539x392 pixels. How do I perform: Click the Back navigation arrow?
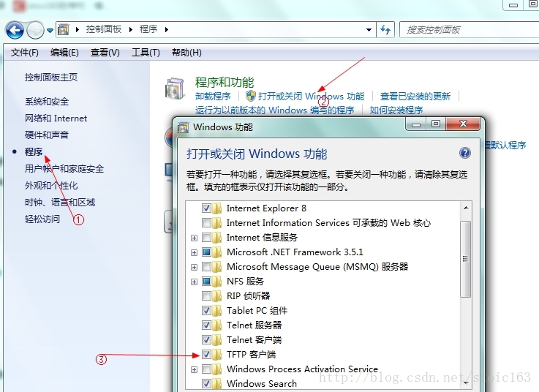15,30
